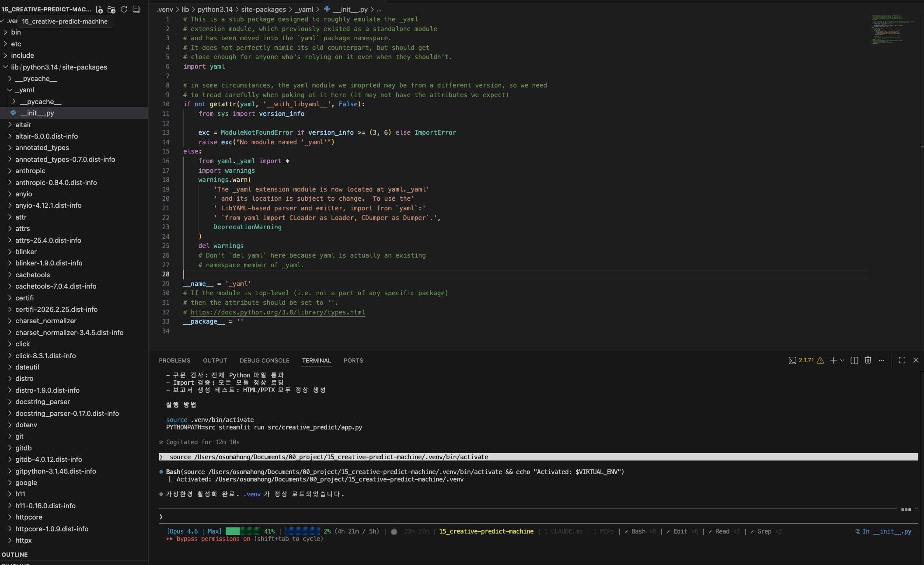
Task: Open terminal panel more actions ellipsis
Action: click(882, 360)
